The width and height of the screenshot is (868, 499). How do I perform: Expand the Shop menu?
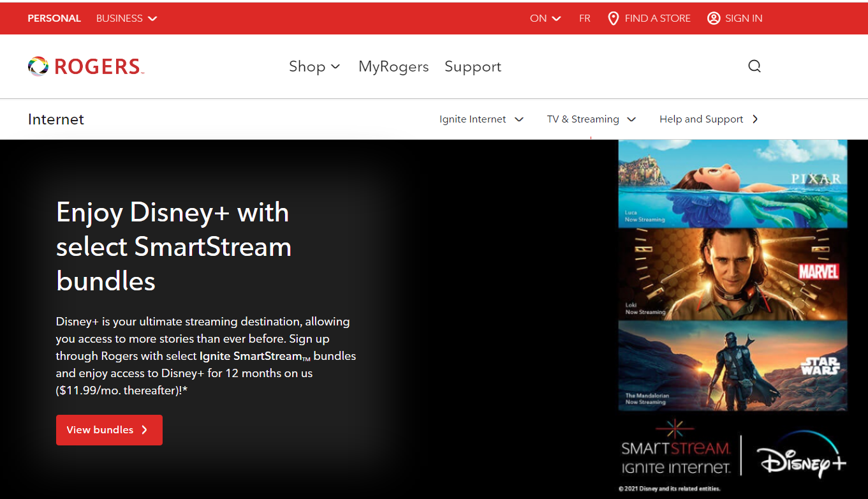pos(314,66)
